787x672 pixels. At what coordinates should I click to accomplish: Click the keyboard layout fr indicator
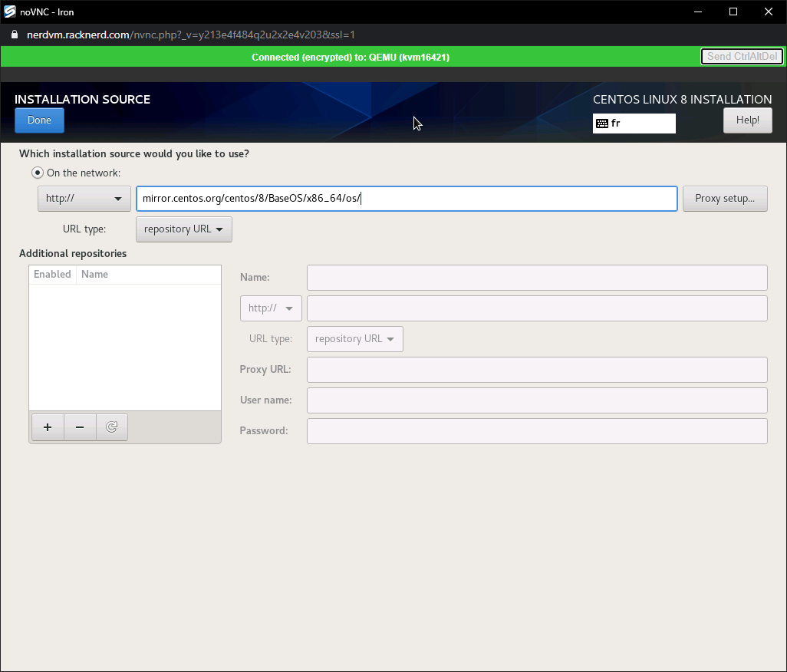point(634,124)
